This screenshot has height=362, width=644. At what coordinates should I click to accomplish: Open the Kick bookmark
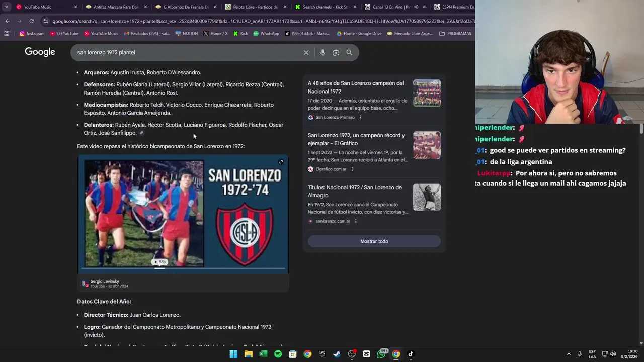(240, 34)
